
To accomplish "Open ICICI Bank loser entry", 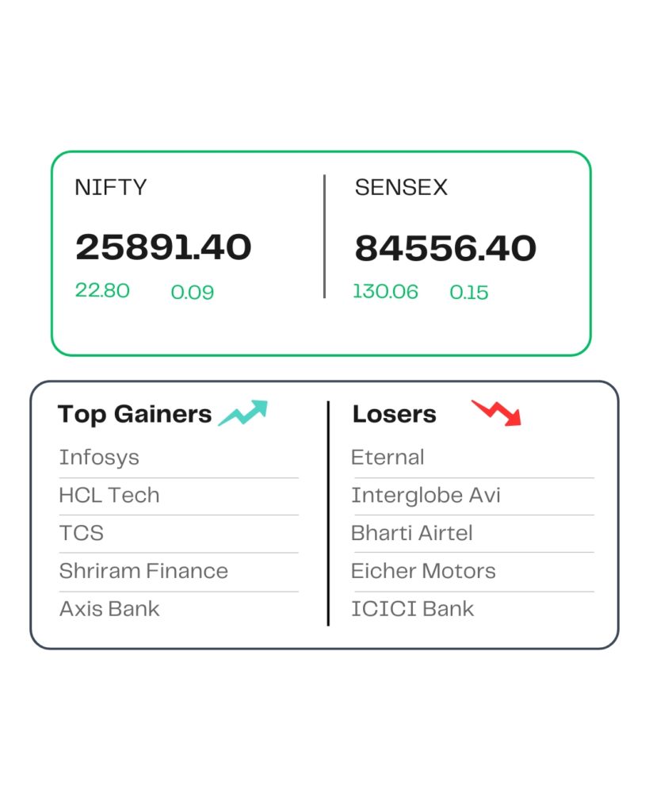I will (413, 609).
